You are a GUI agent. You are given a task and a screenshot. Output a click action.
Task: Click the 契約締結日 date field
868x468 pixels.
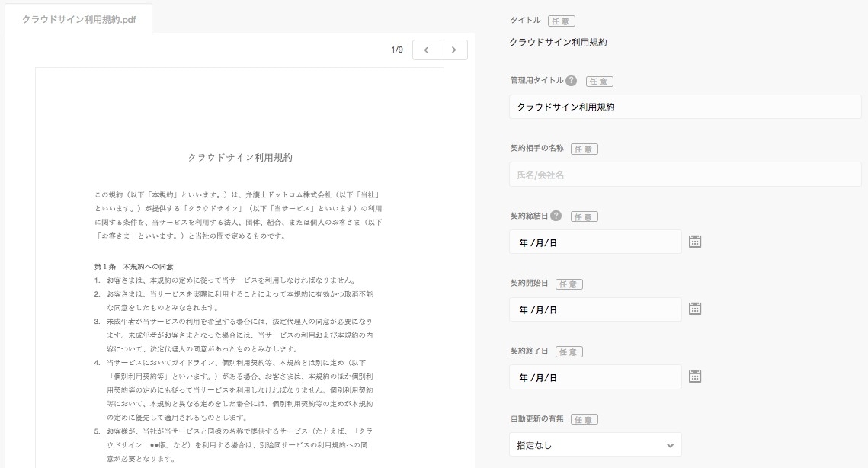595,242
